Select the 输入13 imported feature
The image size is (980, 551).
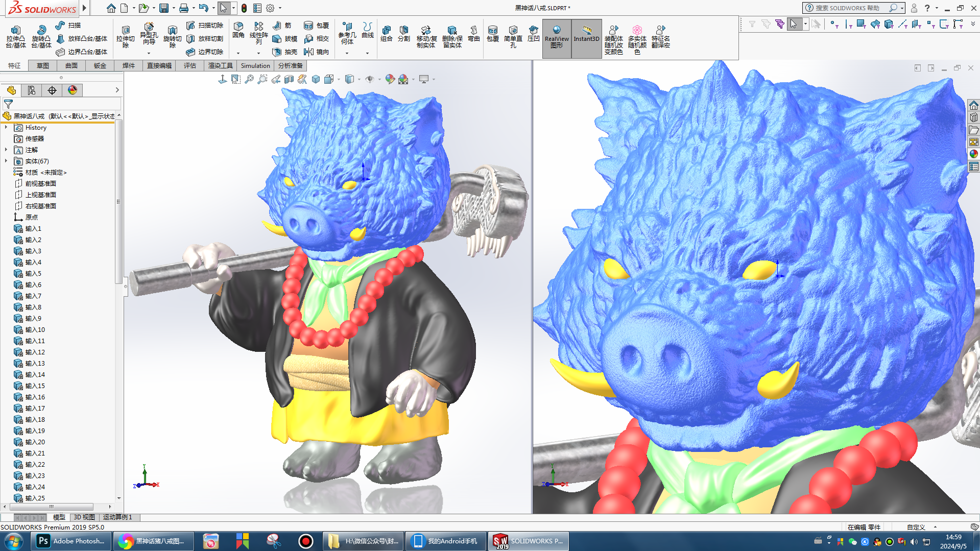tap(30, 363)
